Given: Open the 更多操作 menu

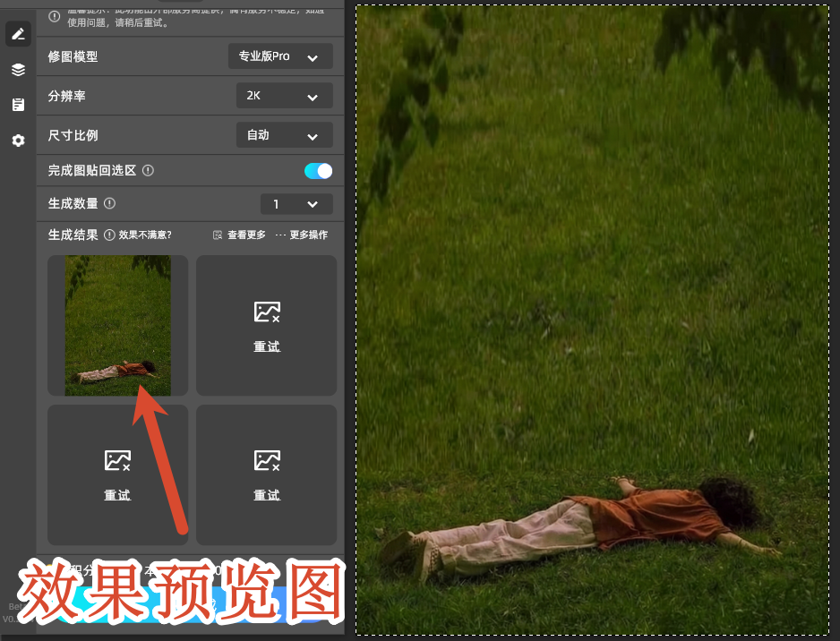Looking at the screenshot, I should click(x=302, y=235).
